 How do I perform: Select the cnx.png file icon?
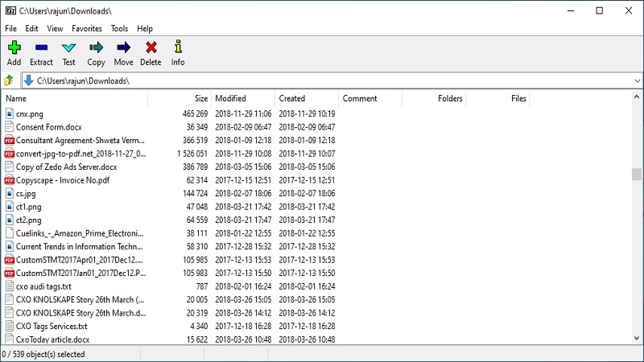tap(10, 113)
